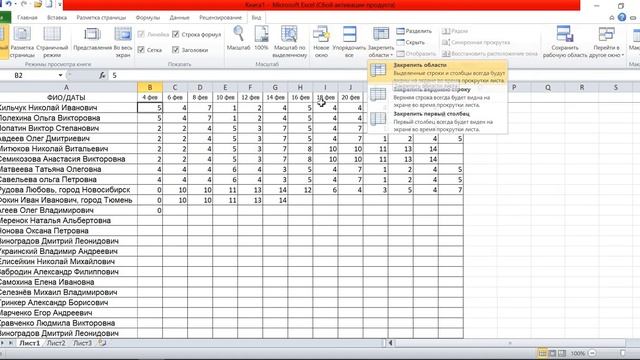
Task: Open the Вставка ribbon tab
Action: [57, 18]
